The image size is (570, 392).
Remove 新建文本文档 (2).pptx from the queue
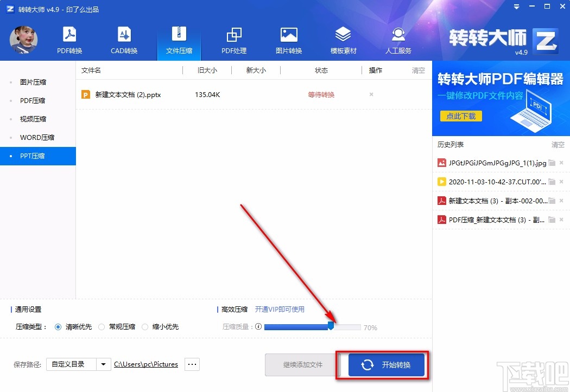[x=371, y=94]
